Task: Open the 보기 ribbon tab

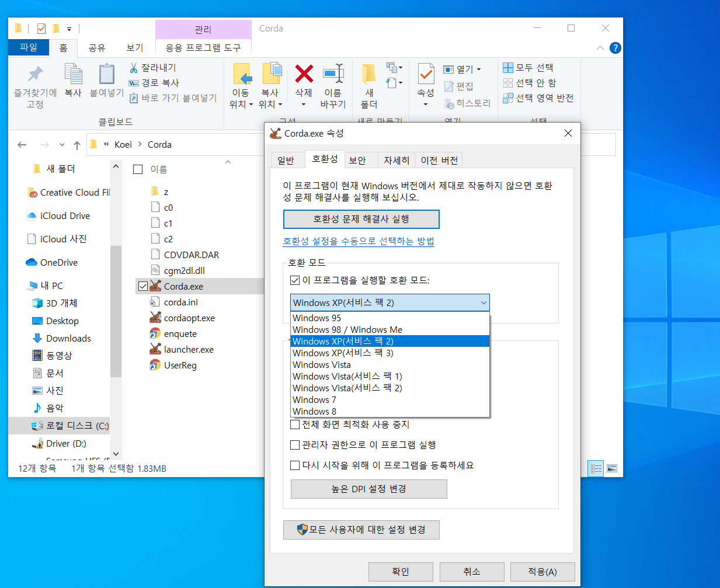Action: 135,48
